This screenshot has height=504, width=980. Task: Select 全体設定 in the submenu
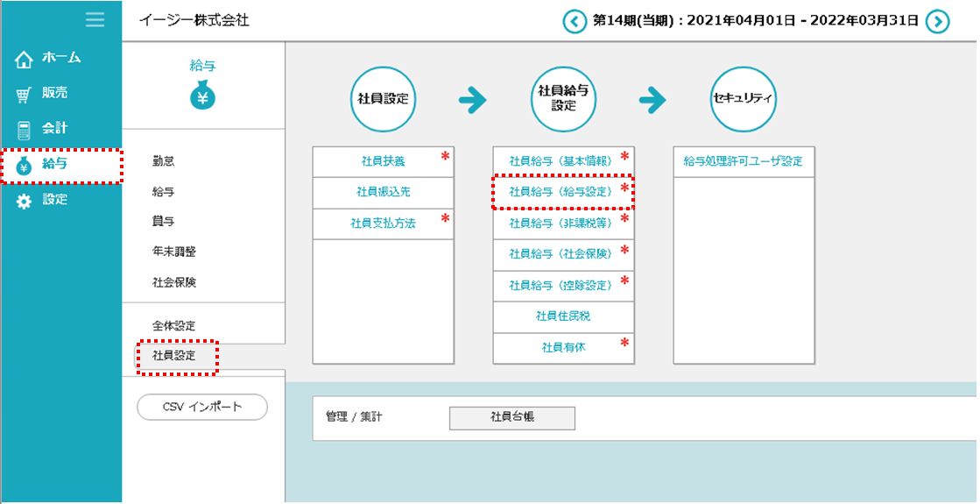(174, 325)
